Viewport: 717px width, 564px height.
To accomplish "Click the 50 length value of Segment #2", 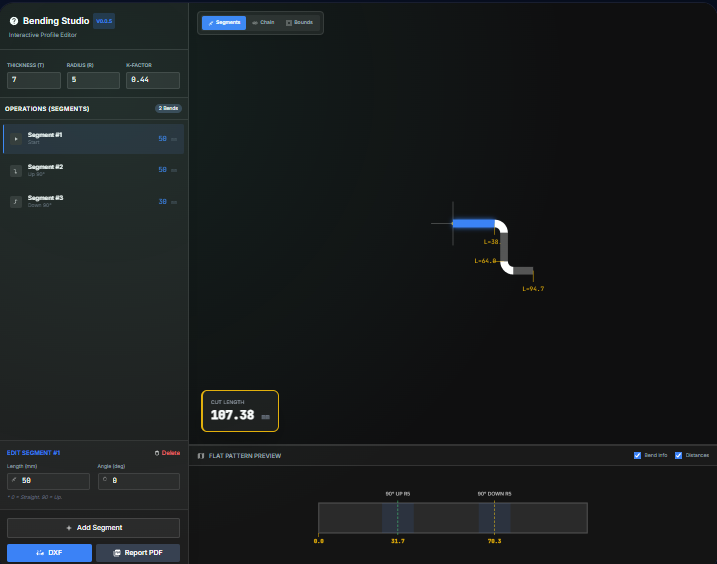I will point(162,170).
